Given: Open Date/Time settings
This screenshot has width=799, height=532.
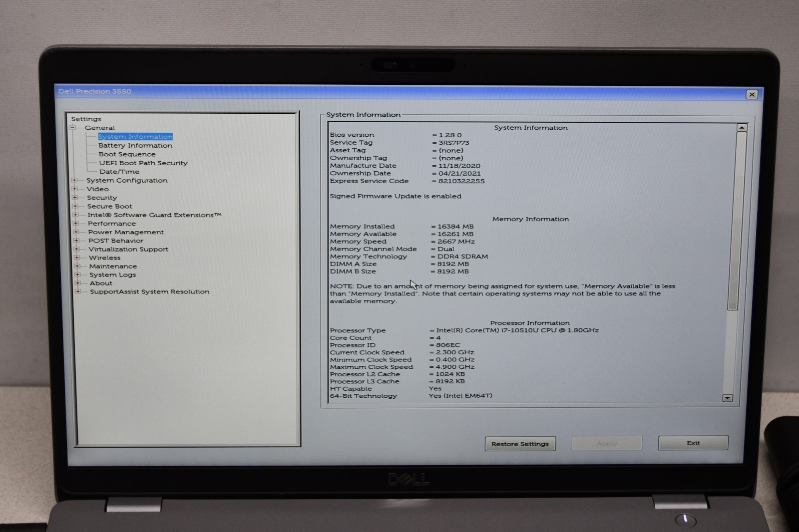Looking at the screenshot, I should click(119, 172).
